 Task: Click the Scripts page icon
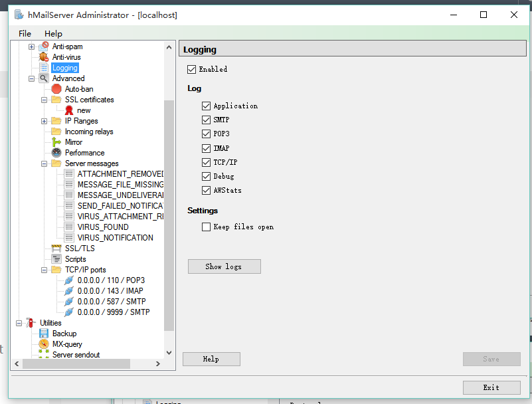click(56, 259)
